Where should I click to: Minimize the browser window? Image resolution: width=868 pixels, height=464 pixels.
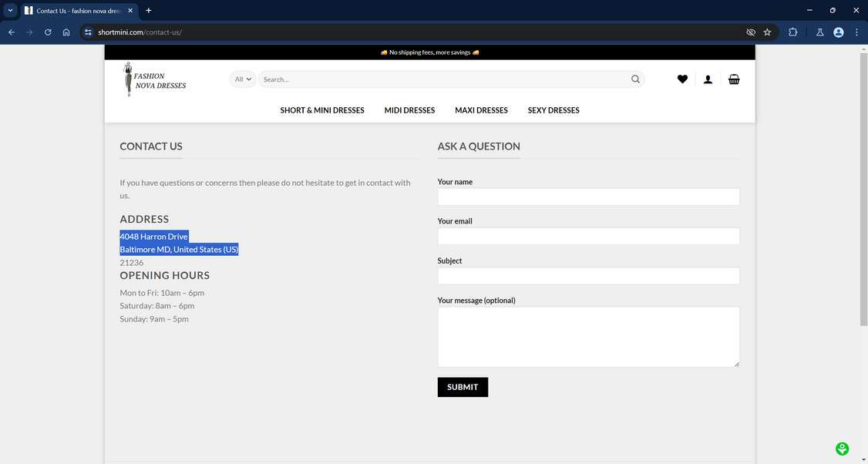809,11
